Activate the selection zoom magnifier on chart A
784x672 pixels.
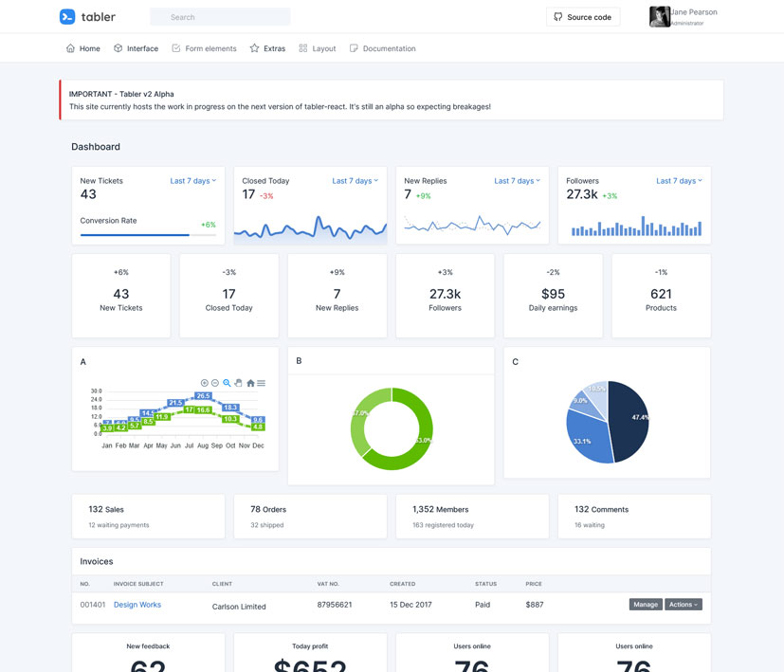pyautogui.click(x=227, y=383)
